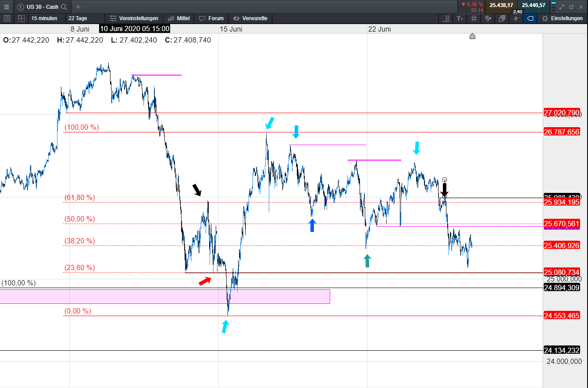Toggle the price scale alignment icon

pyautogui.click(x=446, y=18)
